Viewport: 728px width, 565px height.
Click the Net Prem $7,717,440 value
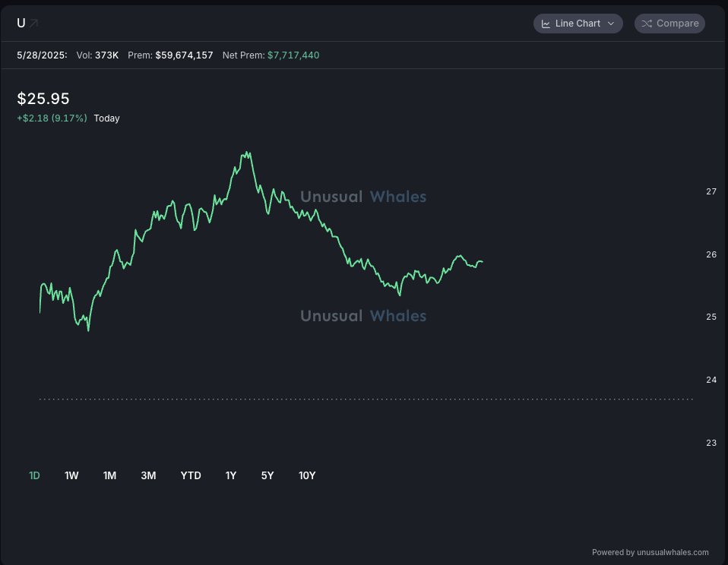[x=271, y=55]
